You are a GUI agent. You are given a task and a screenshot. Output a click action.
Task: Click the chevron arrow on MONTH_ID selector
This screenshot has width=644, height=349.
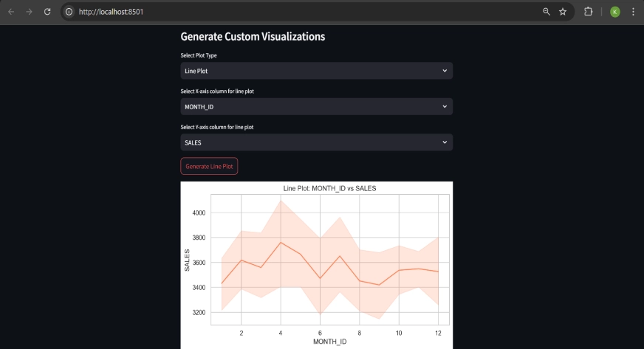[x=445, y=107]
